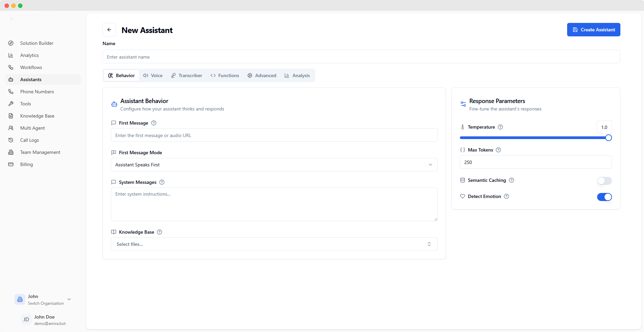
Task: Disable Detect Emotion
Action: click(604, 197)
